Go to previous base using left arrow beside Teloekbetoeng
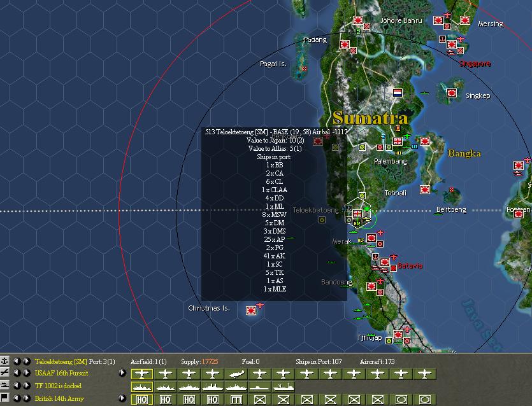This screenshot has width=532, height=406. point(17,361)
